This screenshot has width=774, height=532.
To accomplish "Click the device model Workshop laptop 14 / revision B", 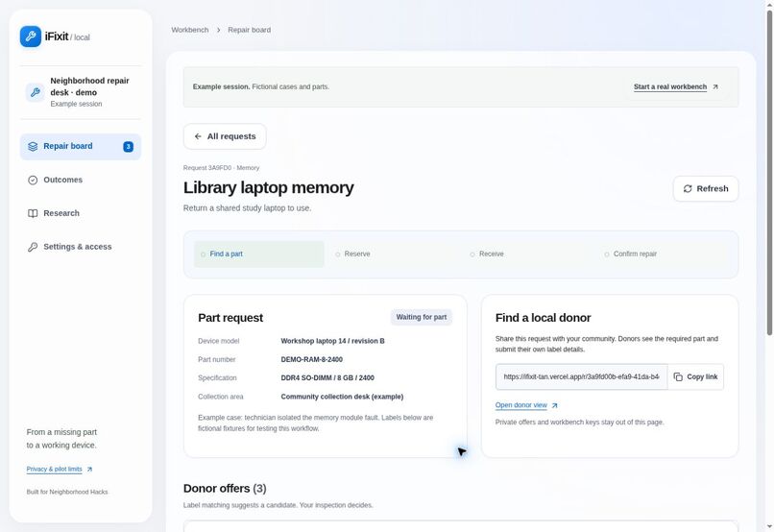I will (x=332, y=341).
